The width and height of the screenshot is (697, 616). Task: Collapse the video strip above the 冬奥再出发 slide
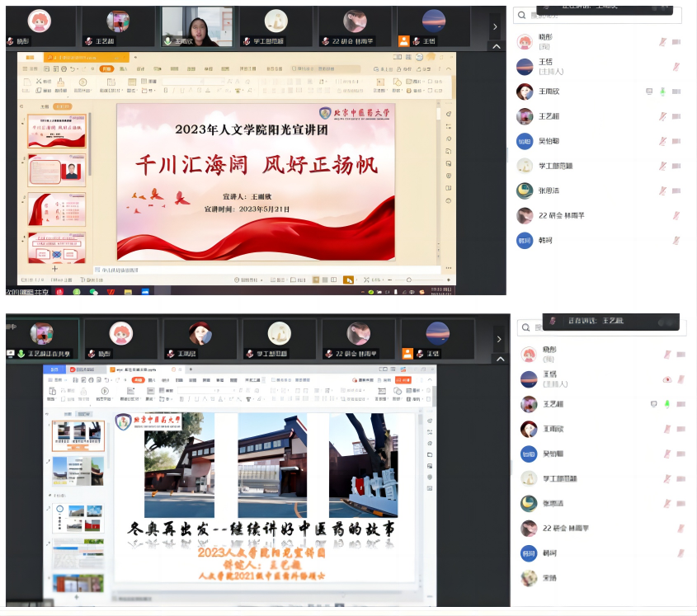click(497, 360)
